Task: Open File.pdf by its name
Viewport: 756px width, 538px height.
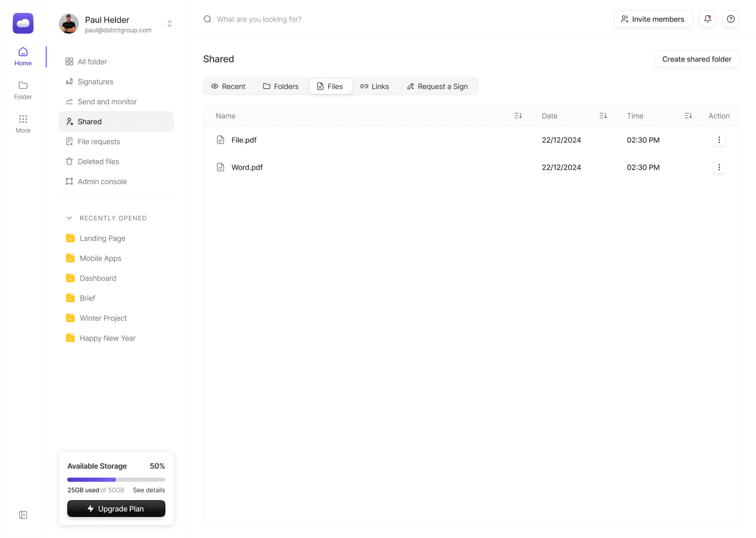Action: (x=244, y=140)
